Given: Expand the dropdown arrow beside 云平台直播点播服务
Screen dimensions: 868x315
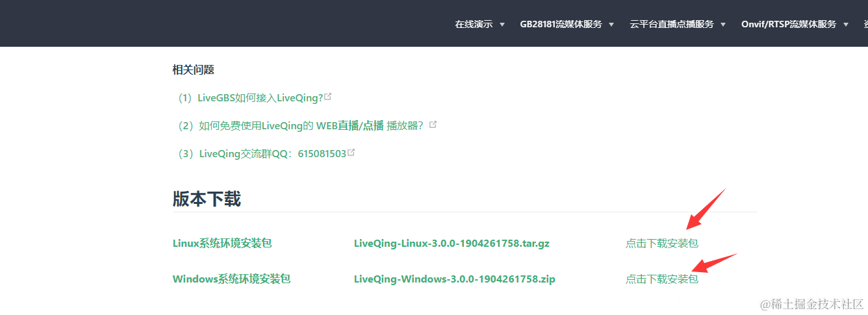Looking at the screenshot, I should point(722,25).
